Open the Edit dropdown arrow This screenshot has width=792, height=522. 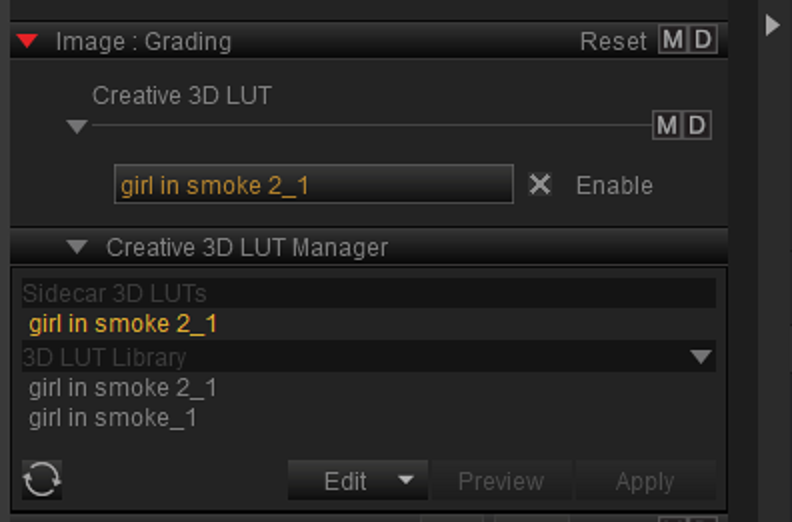pos(406,480)
